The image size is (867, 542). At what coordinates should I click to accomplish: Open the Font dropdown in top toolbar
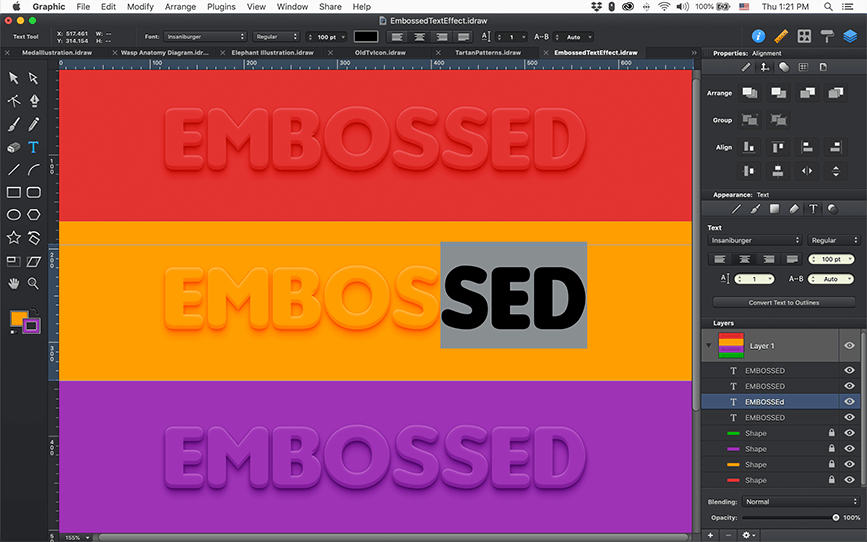[205, 37]
